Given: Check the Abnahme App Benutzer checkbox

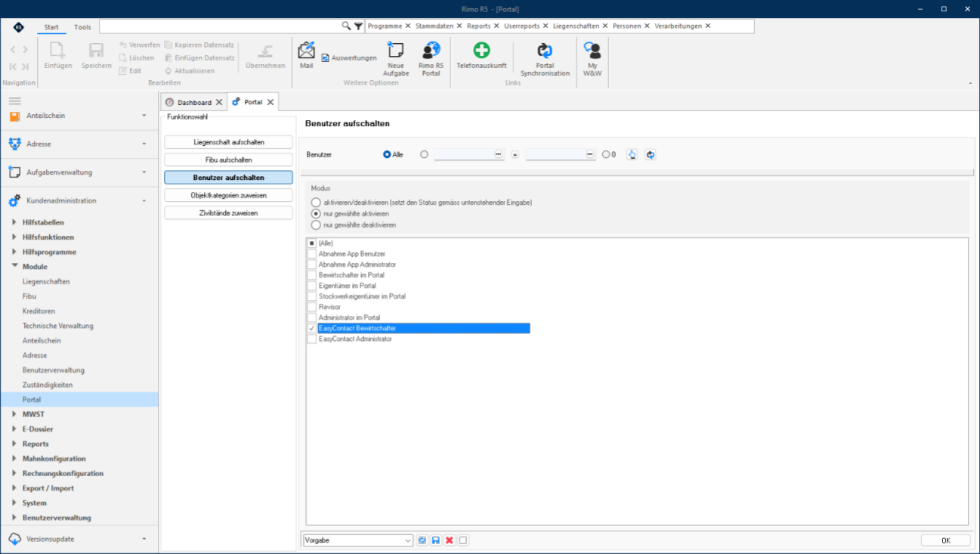Looking at the screenshot, I should pyautogui.click(x=311, y=254).
